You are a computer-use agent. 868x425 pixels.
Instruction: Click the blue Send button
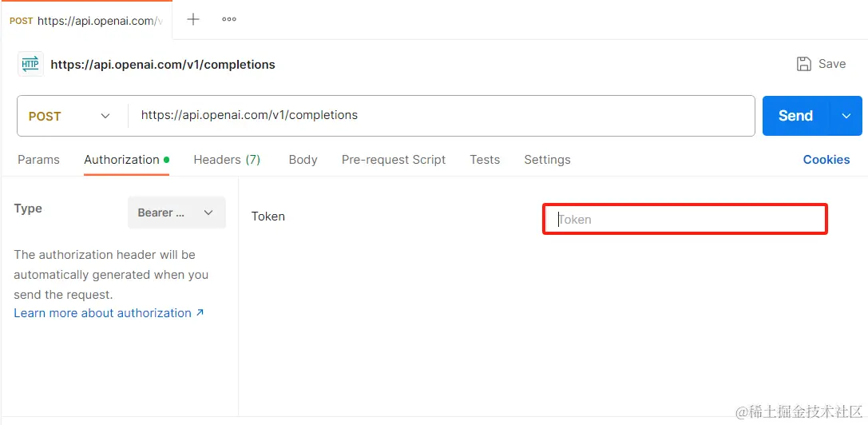(x=796, y=116)
